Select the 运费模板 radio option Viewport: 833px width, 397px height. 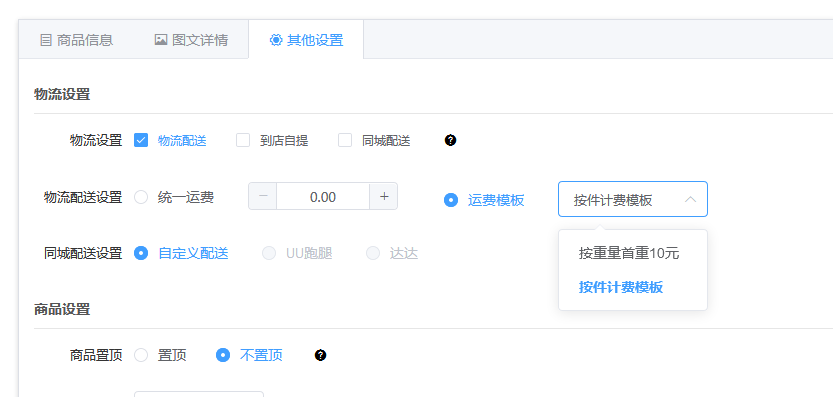pos(450,200)
